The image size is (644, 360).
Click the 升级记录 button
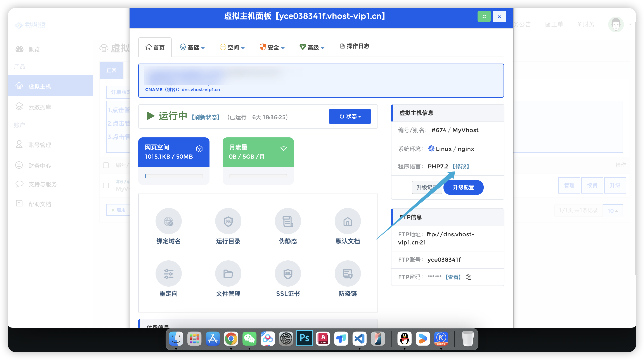(x=427, y=187)
